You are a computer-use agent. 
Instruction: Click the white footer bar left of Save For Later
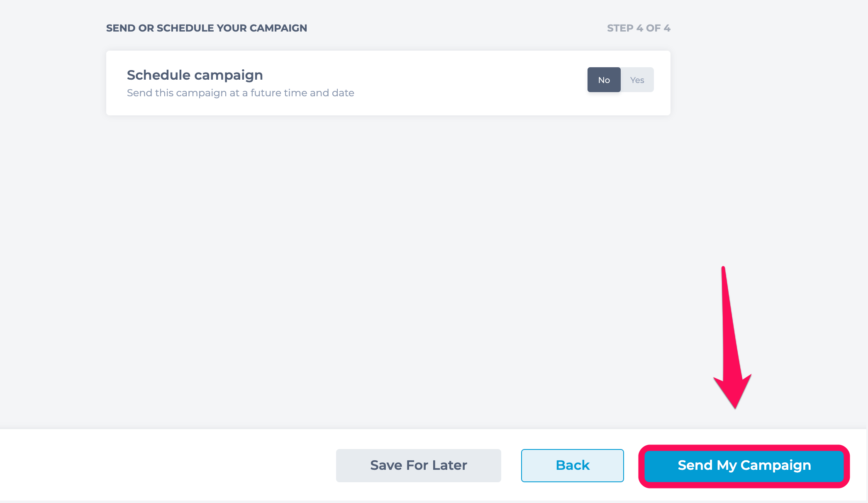coord(166,465)
